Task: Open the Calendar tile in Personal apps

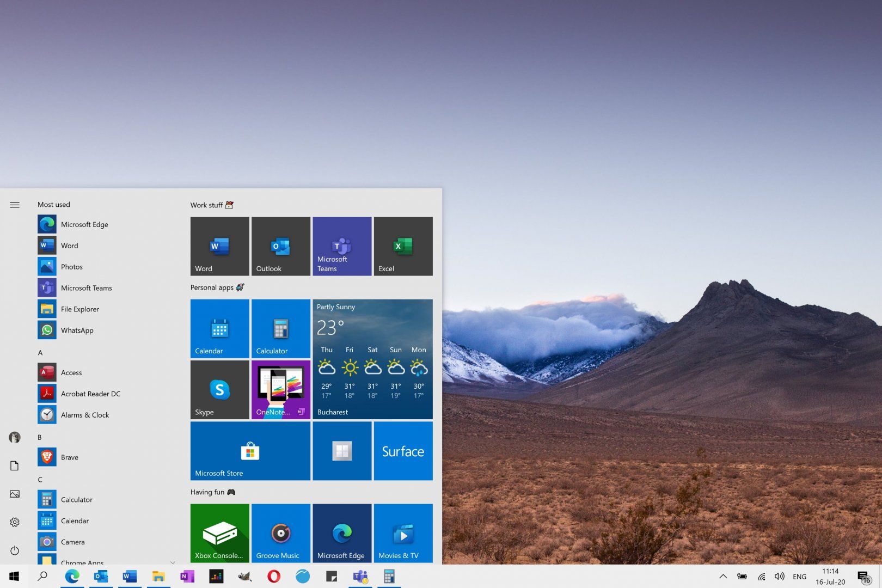Action: click(220, 328)
